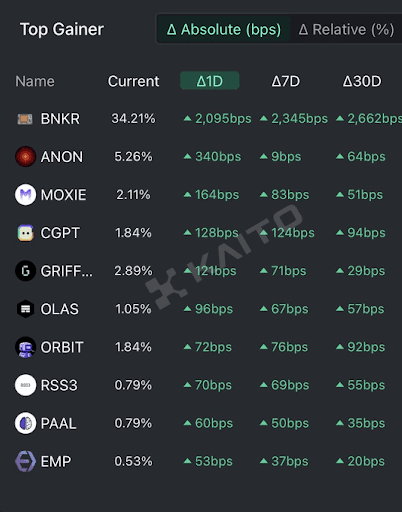This screenshot has width=402, height=512.
Task: Click the PAAL brain icon
Action: coord(25,423)
